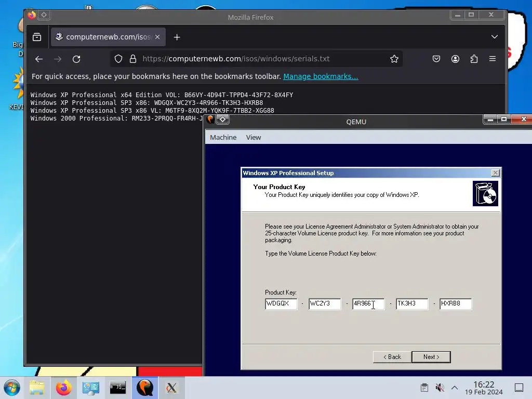
Task: Open the QEMU View menu
Action: click(254, 137)
